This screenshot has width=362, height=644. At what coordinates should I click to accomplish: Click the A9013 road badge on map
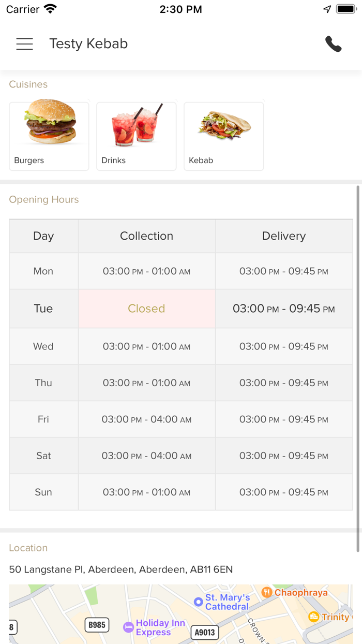(x=204, y=632)
